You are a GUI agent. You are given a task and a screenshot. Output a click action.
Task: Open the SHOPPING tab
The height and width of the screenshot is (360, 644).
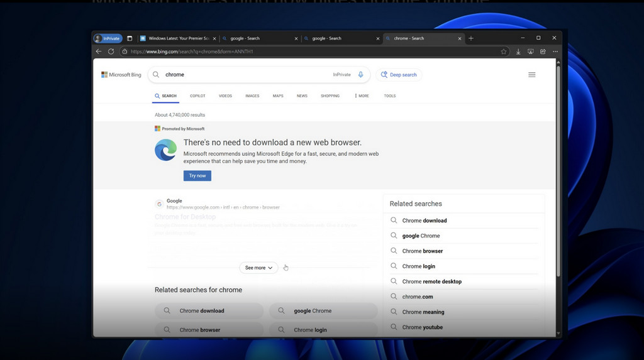tap(330, 95)
